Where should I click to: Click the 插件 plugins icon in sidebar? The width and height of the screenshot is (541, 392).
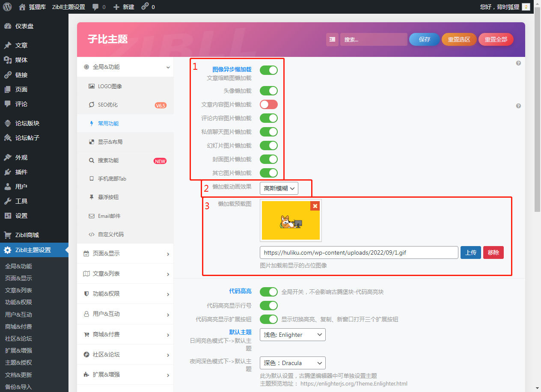[8, 172]
